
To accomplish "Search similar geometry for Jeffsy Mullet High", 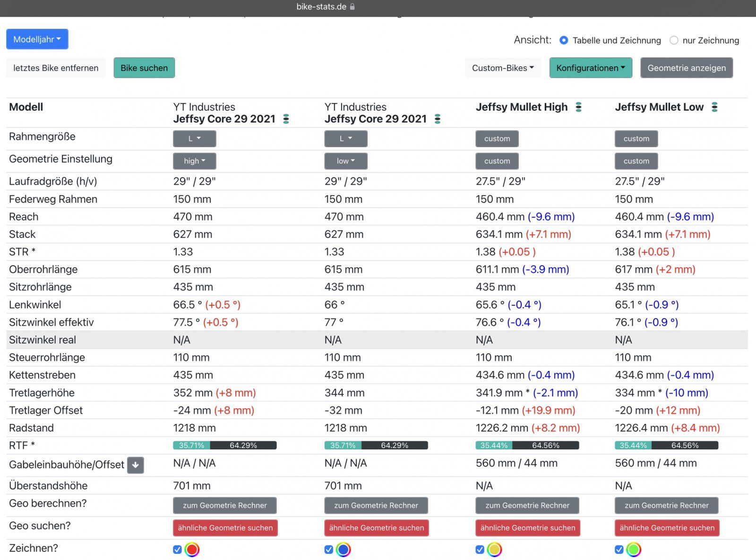I will (x=528, y=528).
